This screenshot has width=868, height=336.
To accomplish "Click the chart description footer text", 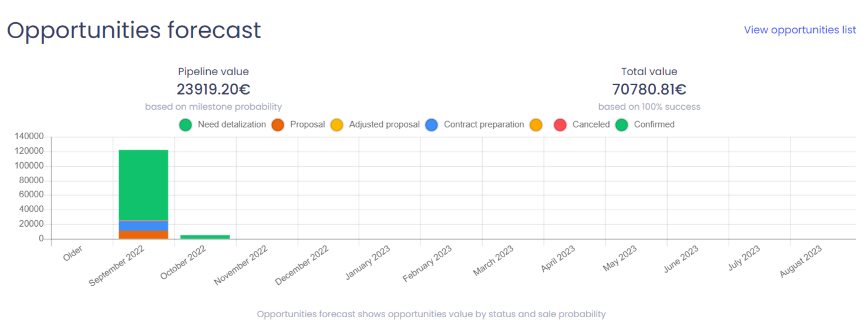I will [431, 314].
